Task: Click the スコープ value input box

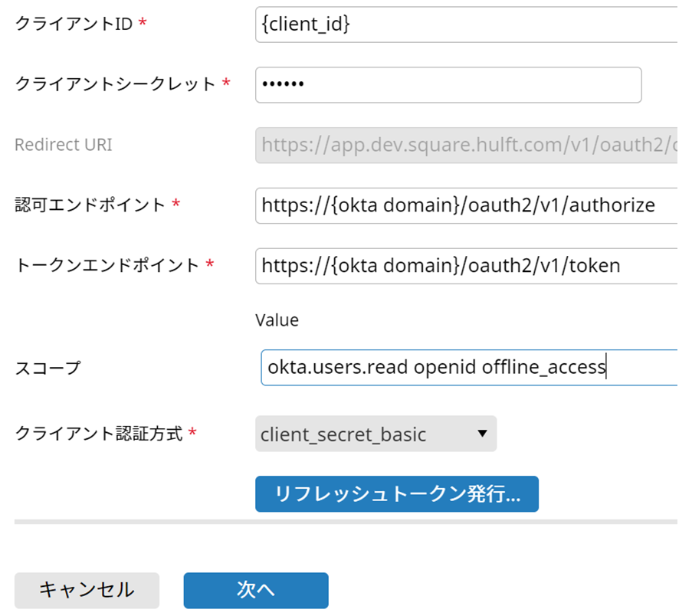Action: point(468,368)
